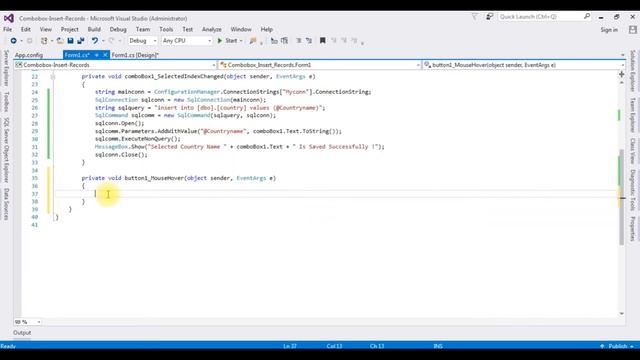This screenshot has width=640, height=360.
Task: Click the Publish button in status bar
Action: pyautogui.click(x=618, y=346)
